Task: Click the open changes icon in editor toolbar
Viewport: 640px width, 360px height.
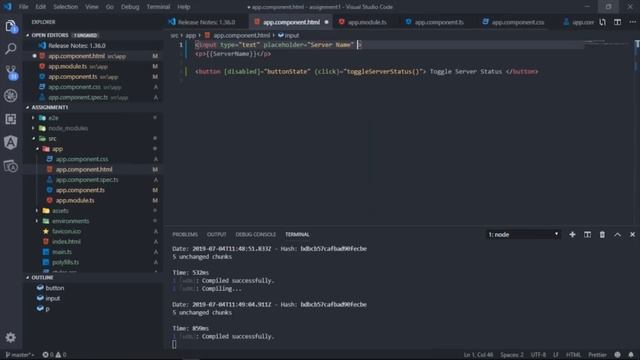Action: coord(602,22)
